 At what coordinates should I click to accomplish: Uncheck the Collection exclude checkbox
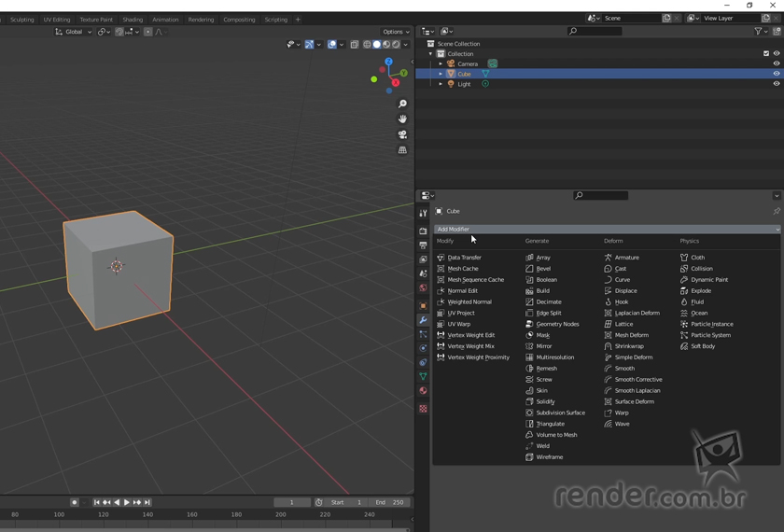(766, 54)
